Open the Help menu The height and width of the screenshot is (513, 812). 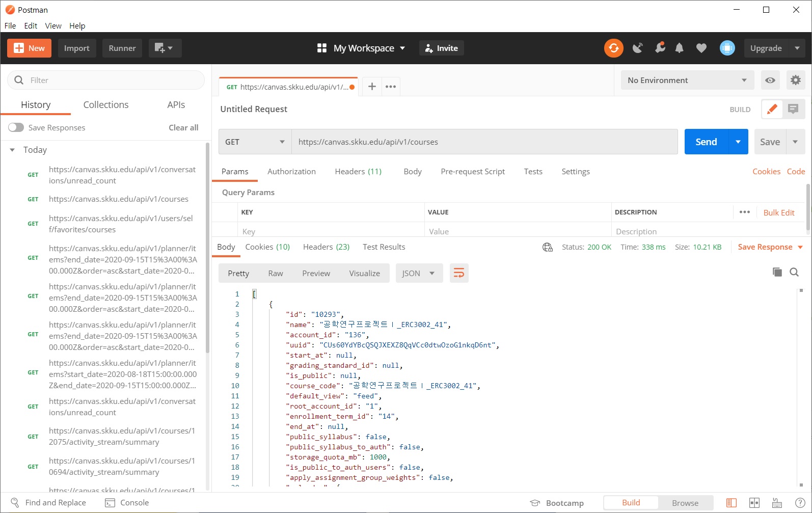pos(77,25)
